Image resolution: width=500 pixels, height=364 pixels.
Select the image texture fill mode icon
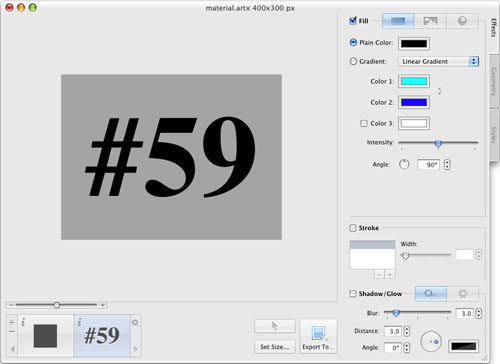[430, 21]
